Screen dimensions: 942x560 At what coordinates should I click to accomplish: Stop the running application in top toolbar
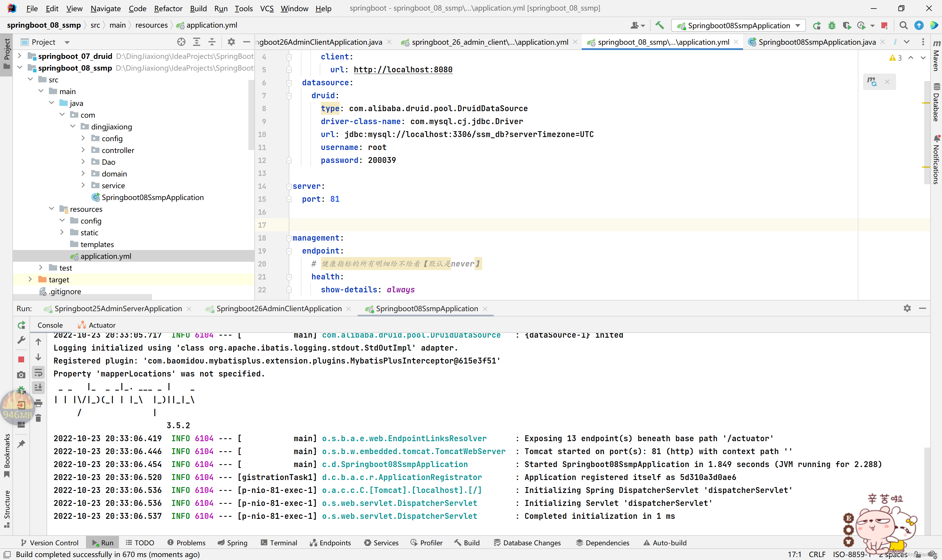pos(884,25)
